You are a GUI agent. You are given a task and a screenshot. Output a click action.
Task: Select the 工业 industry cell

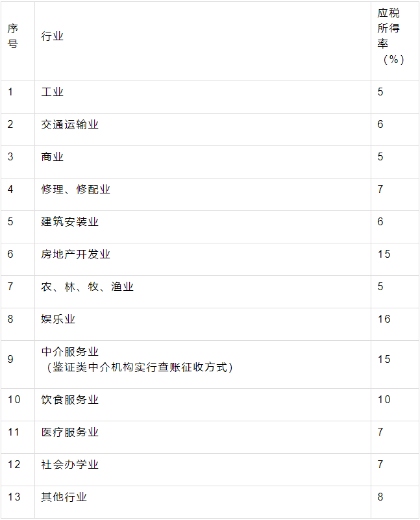(x=53, y=92)
